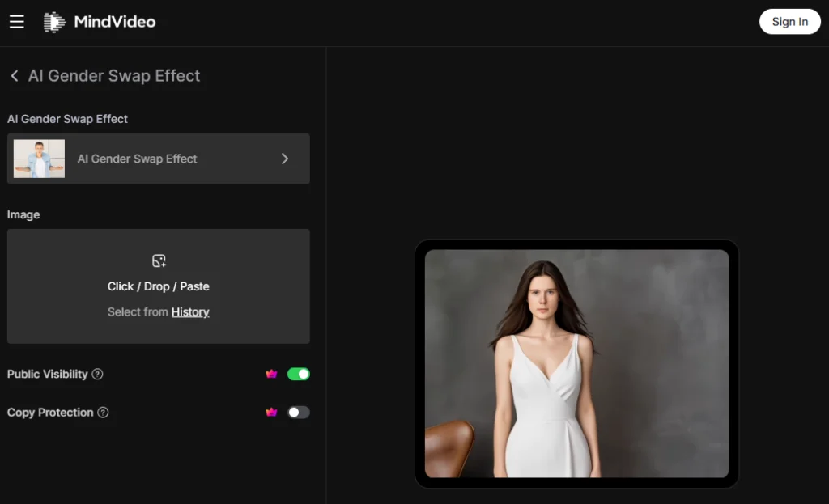Click the crown icon beside Copy Protection
Screen dimensions: 829x504
271,413
